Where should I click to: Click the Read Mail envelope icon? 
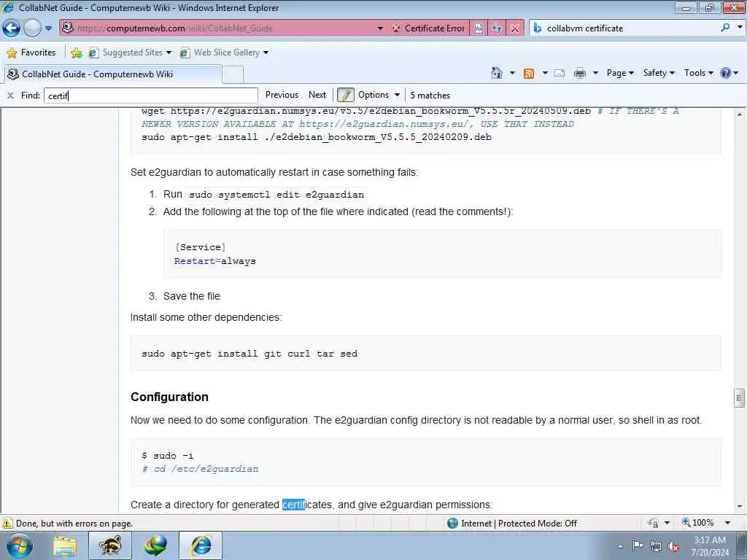pyautogui.click(x=560, y=73)
